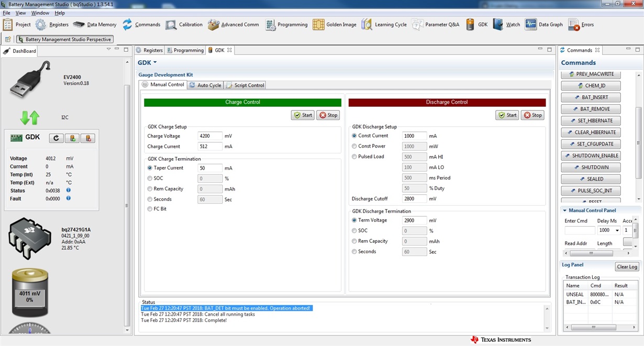Open the Watch tool
The height and width of the screenshot is (346, 644).
[506, 25]
